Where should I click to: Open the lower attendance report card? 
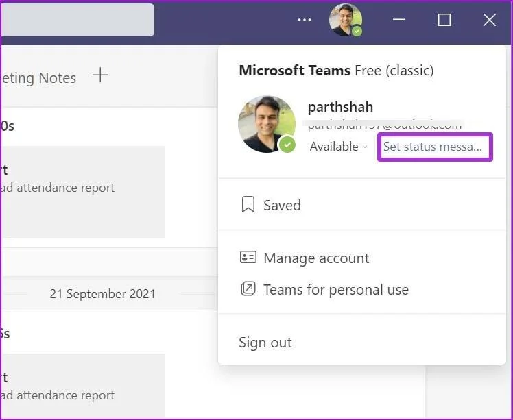click(x=82, y=386)
